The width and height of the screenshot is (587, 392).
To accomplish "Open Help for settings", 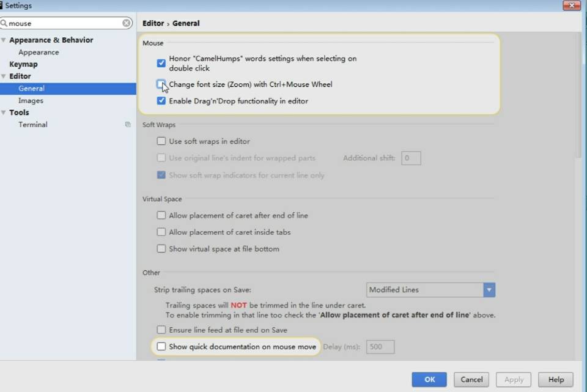I will click(556, 380).
